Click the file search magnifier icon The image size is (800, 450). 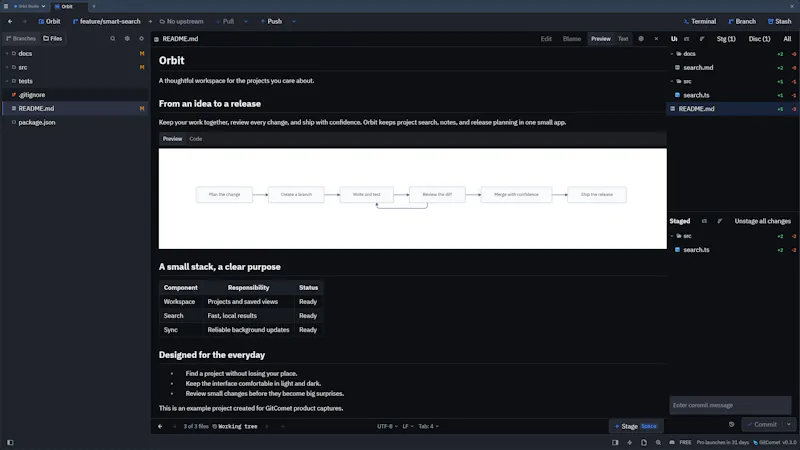click(x=113, y=38)
